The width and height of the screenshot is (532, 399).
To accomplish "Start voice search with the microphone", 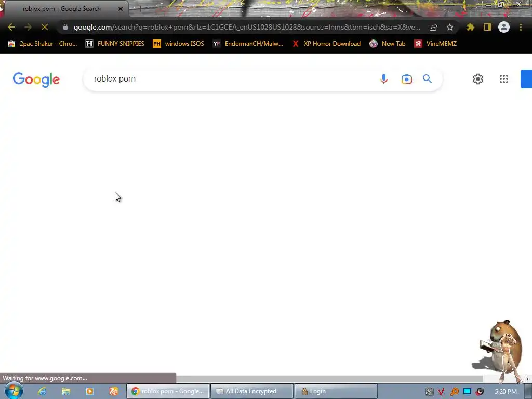I will pyautogui.click(x=384, y=79).
